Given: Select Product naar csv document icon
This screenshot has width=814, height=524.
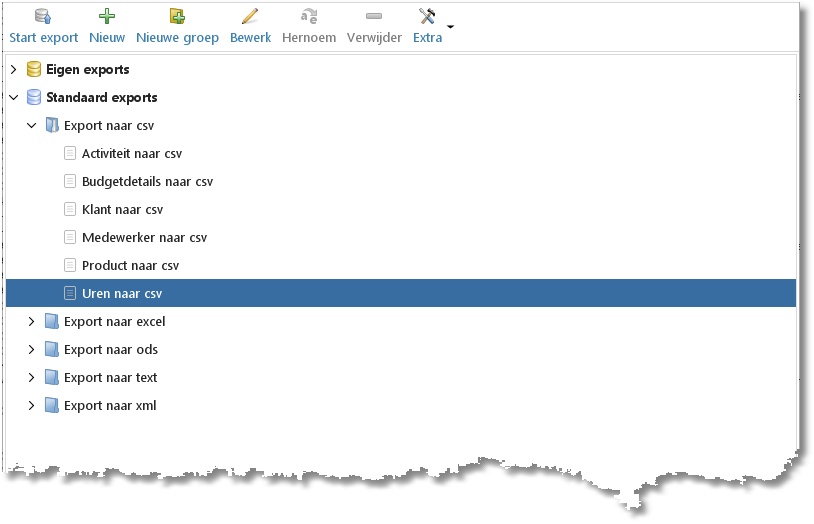Looking at the screenshot, I should pyautogui.click(x=70, y=265).
